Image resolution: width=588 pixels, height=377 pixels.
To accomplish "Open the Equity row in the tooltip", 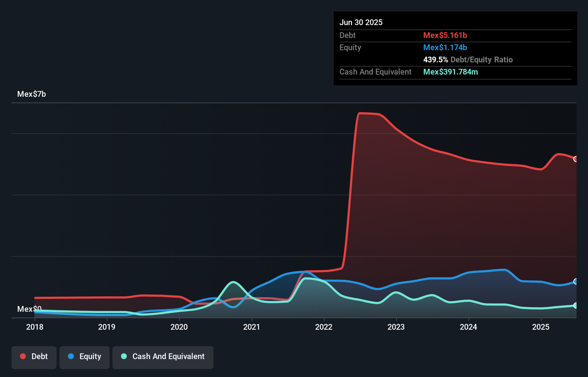I will tap(394, 47).
